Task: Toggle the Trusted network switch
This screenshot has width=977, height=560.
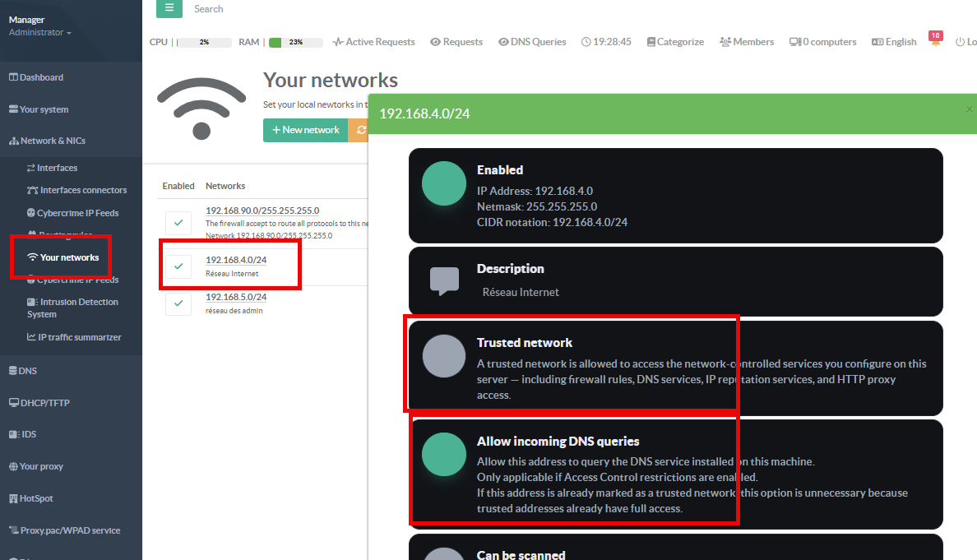Action: [444, 356]
